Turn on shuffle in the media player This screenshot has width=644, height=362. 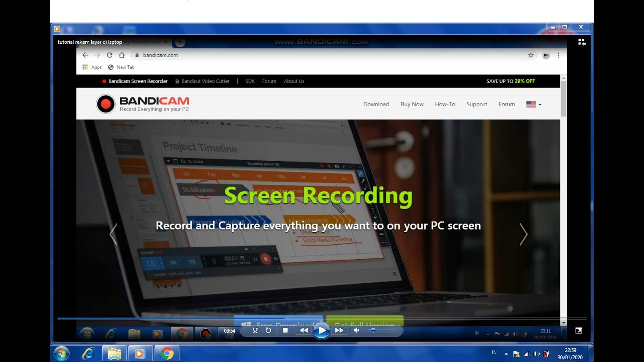point(255,330)
